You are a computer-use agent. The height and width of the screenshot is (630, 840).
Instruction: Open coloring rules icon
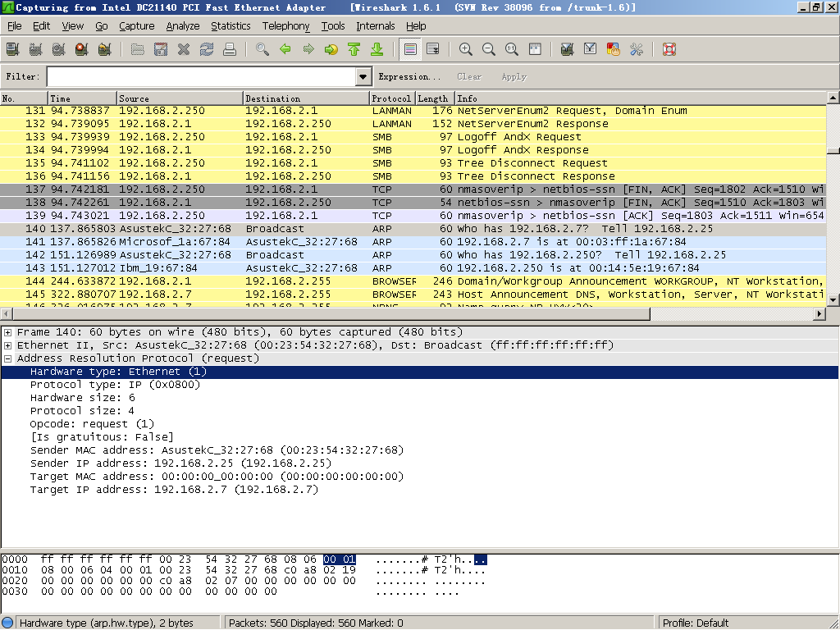(614, 49)
